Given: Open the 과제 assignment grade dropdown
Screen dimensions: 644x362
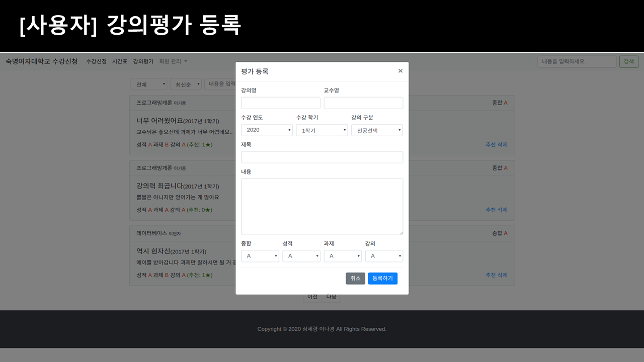Looking at the screenshot, I should click(343, 256).
